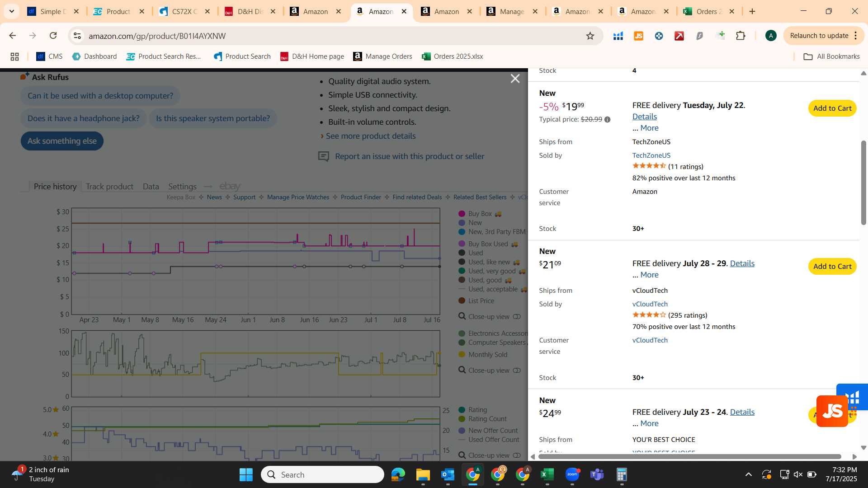Open Manage Price Watches link

(298, 197)
